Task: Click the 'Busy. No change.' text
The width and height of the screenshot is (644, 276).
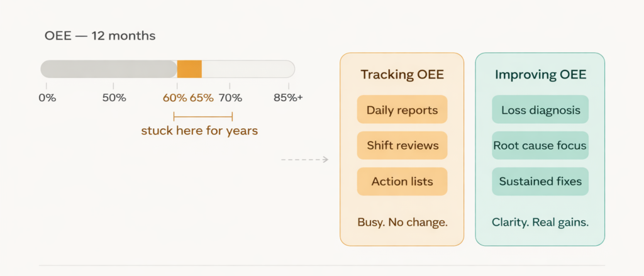Action: 402,222
